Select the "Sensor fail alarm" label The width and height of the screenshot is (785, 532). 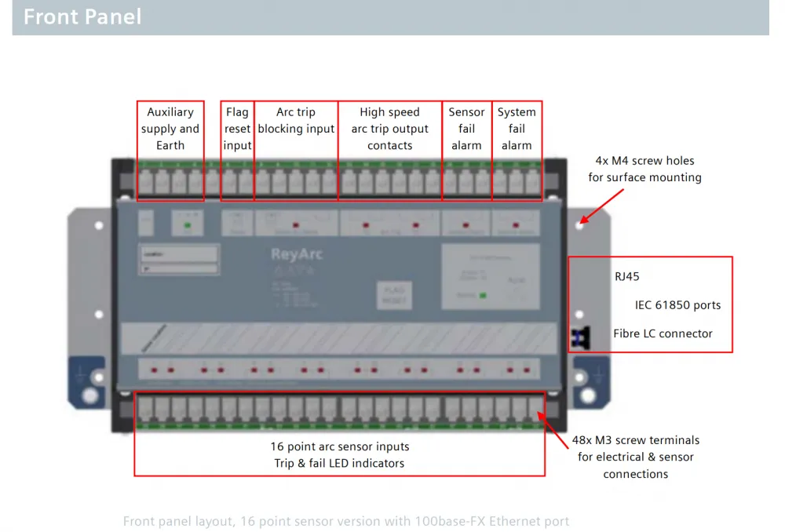tap(466, 129)
